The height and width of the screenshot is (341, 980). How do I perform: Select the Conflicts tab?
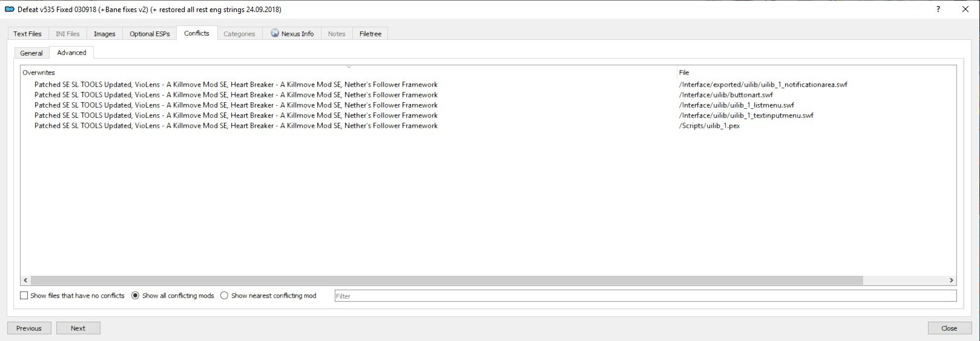(197, 33)
